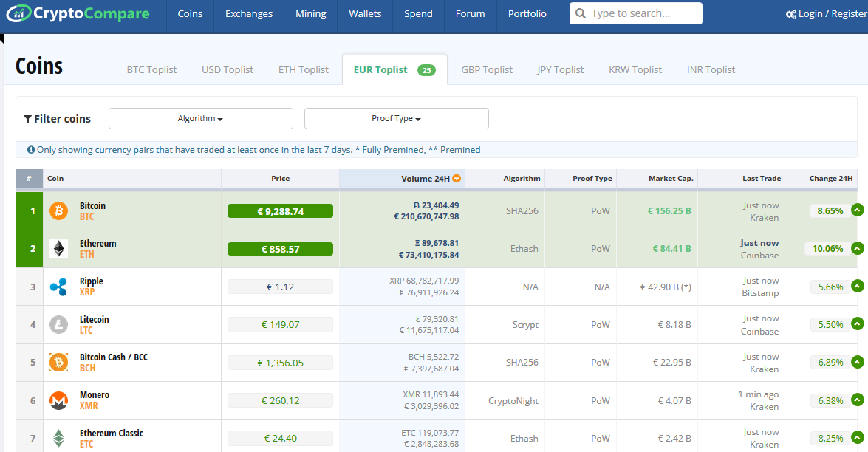868x452 pixels.
Task: Click the filter funnel icon
Action: pos(27,119)
